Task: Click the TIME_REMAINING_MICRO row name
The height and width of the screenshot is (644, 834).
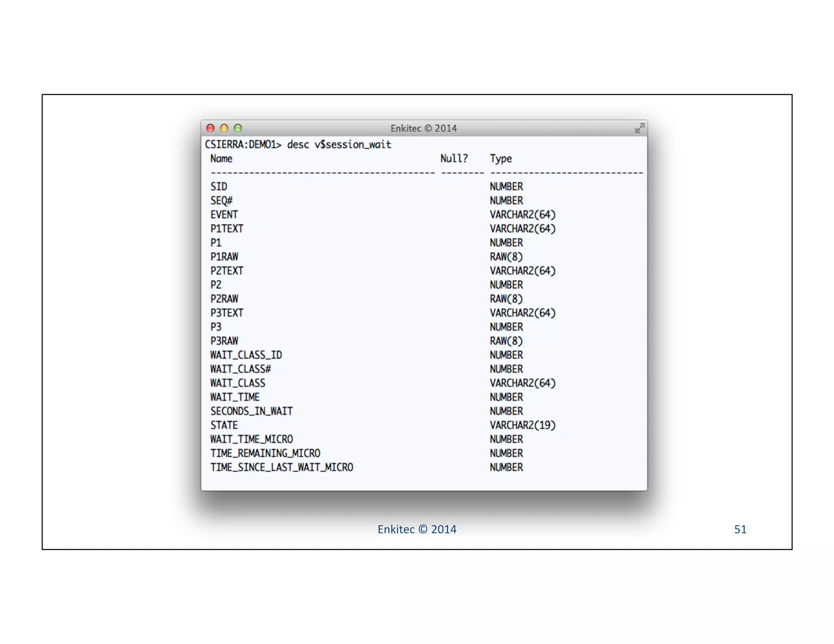Action: (265, 453)
